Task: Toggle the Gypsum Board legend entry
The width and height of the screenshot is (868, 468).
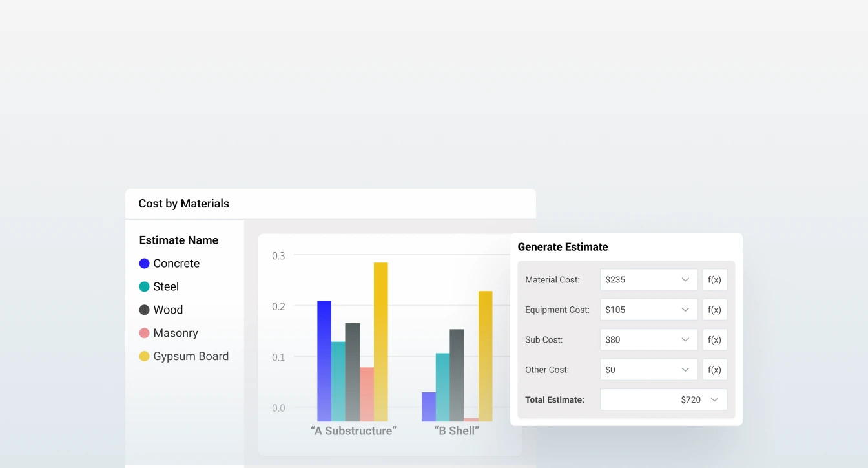Action: tap(191, 357)
